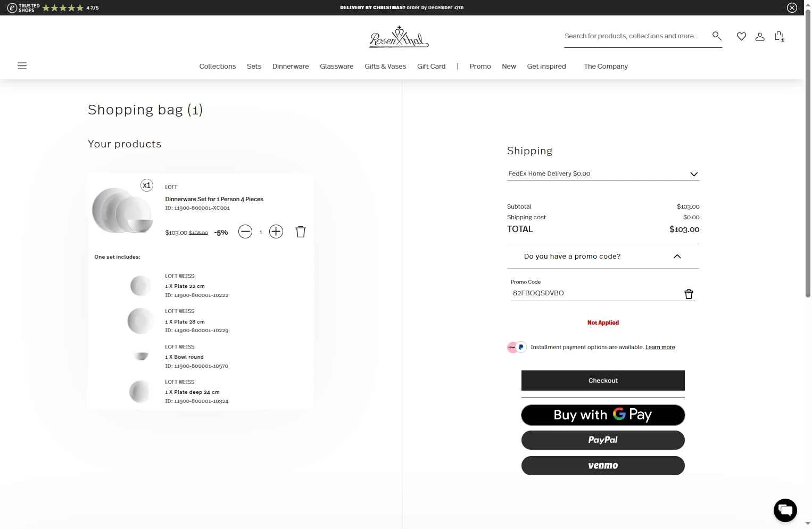Open the Gifts & Vases menu
812x529 pixels.
(385, 66)
